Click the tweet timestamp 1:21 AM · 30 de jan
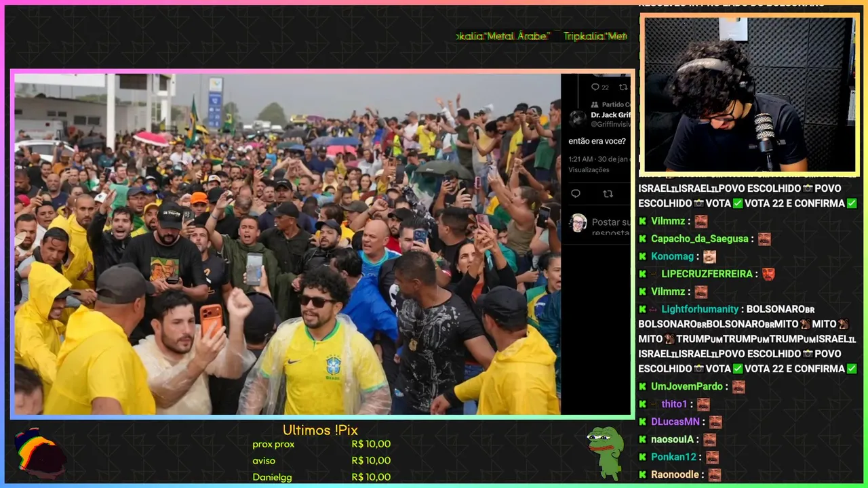868x488 pixels. (599, 159)
